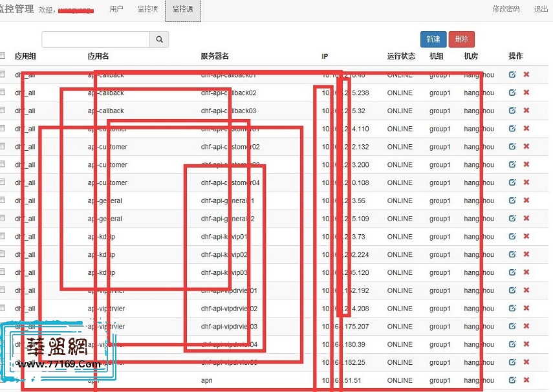Screen dimensions: 553x392
Task: Select the 监控源 tab
Action: [183, 10]
